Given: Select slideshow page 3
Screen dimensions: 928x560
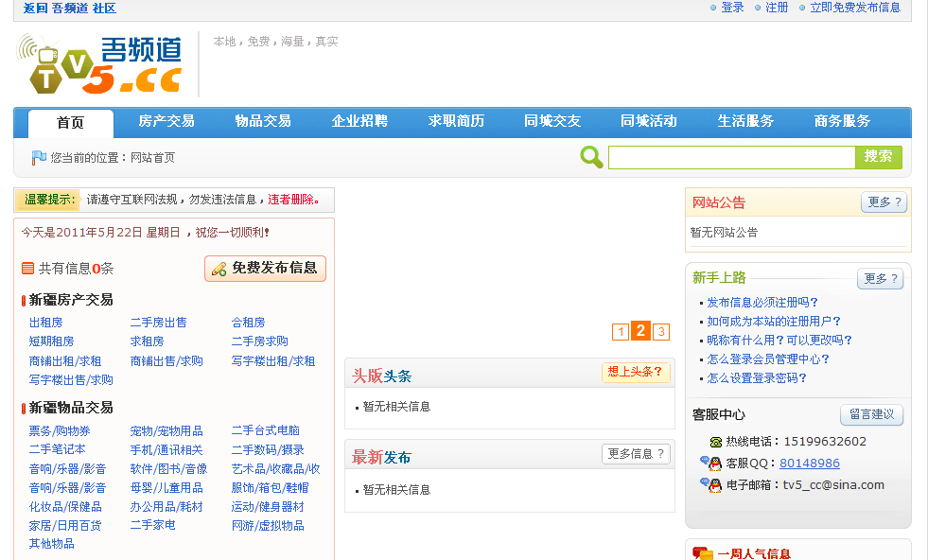Looking at the screenshot, I should tap(661, 331).
